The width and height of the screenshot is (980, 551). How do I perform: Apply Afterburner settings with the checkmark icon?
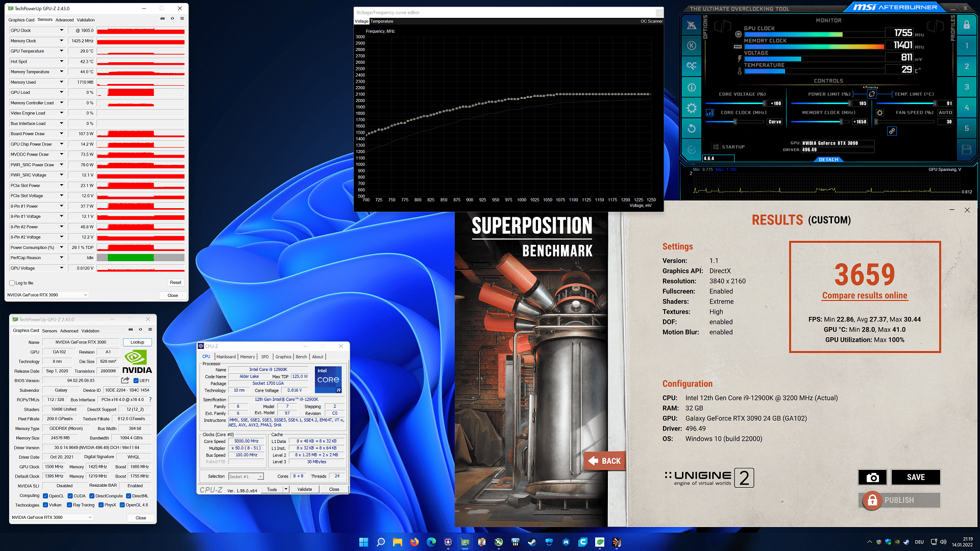click(x=692, y=149)
